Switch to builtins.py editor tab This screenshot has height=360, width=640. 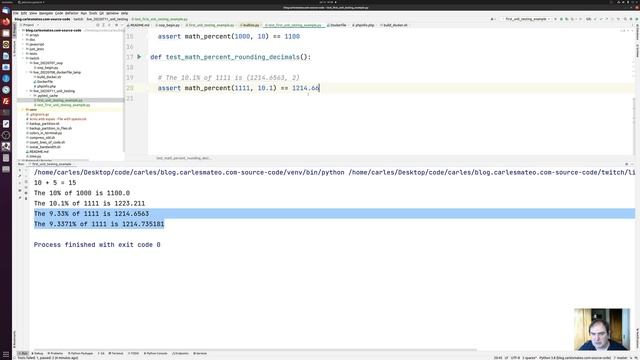pos(250,25)
